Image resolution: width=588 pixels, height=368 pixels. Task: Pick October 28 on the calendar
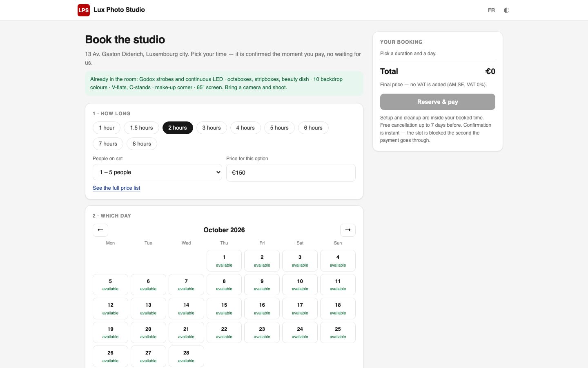pyautogui.click(x=186, y=356)
